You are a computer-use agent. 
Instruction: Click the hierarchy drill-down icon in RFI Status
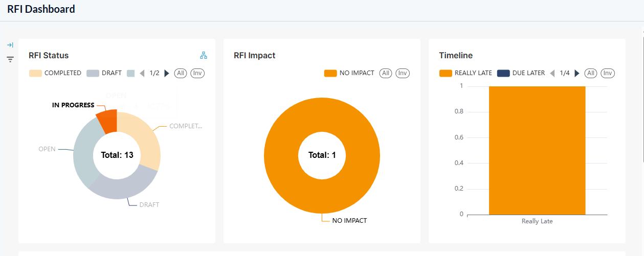tap(204, 55)
